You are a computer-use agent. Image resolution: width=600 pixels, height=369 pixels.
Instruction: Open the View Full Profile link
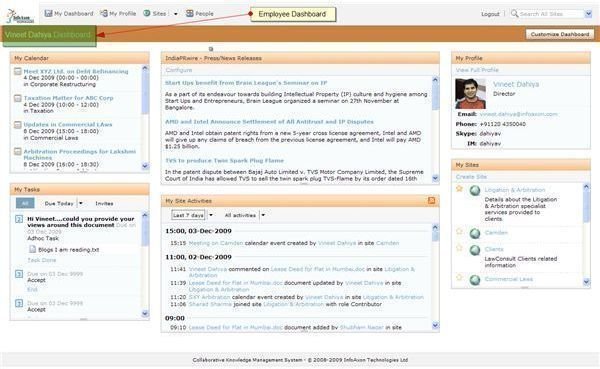point(477,70)
